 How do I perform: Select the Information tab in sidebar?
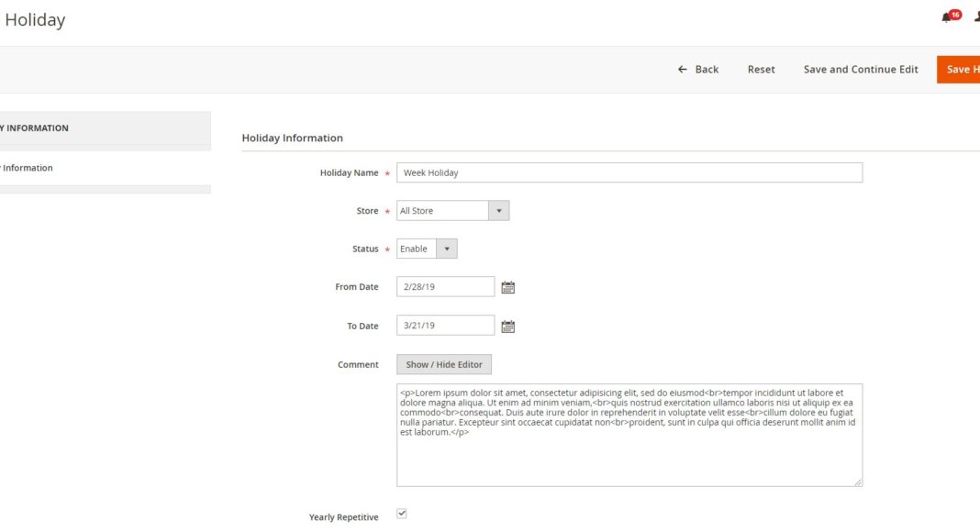pyautogui.click(x=27, y=168)
